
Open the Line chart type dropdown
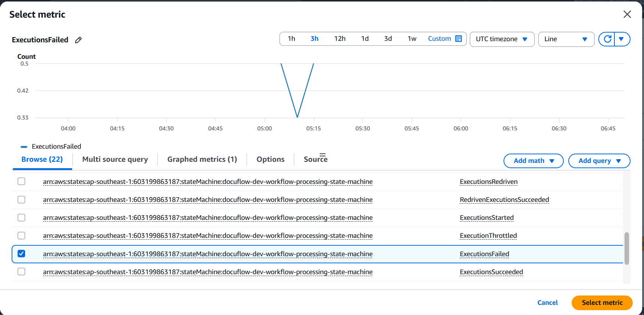566,39
